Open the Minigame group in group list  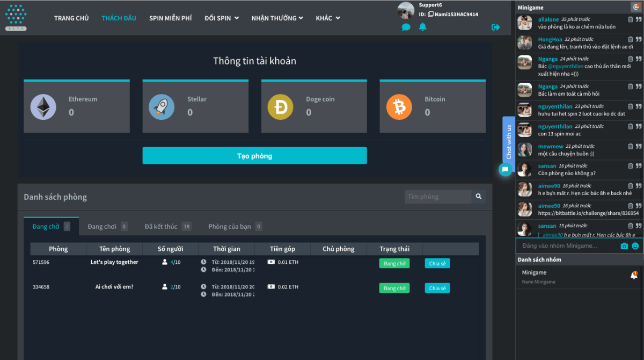point(579,277)
